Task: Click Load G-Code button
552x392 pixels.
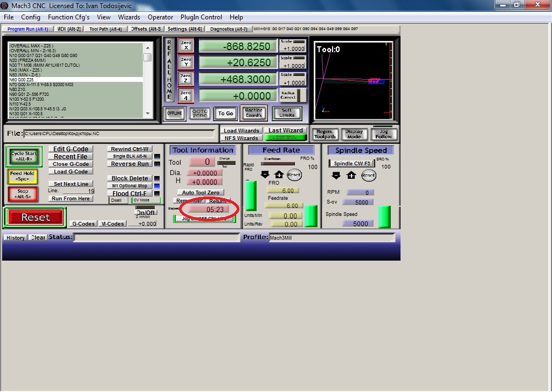Action: (71, 172)
